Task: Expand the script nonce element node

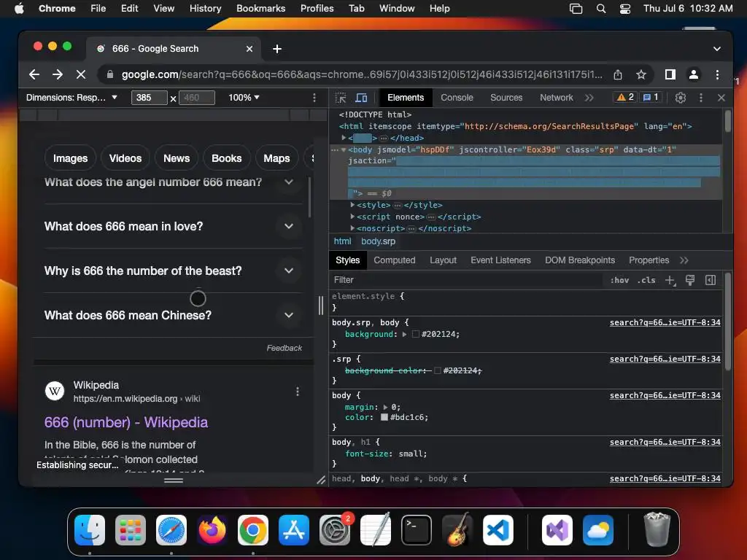Action: tap(352, 217)
